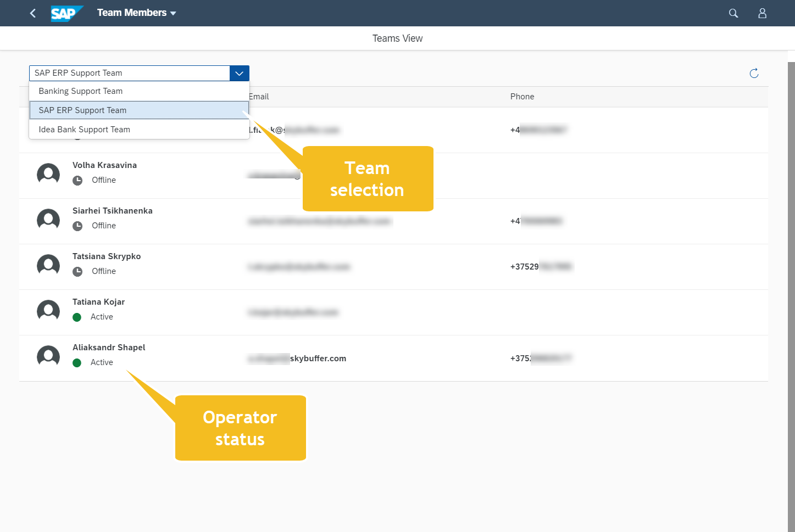Select Idea Bank Support Team option
This screenshot has height=532, width=795.
pyautogui.click(x=139, y=130)
